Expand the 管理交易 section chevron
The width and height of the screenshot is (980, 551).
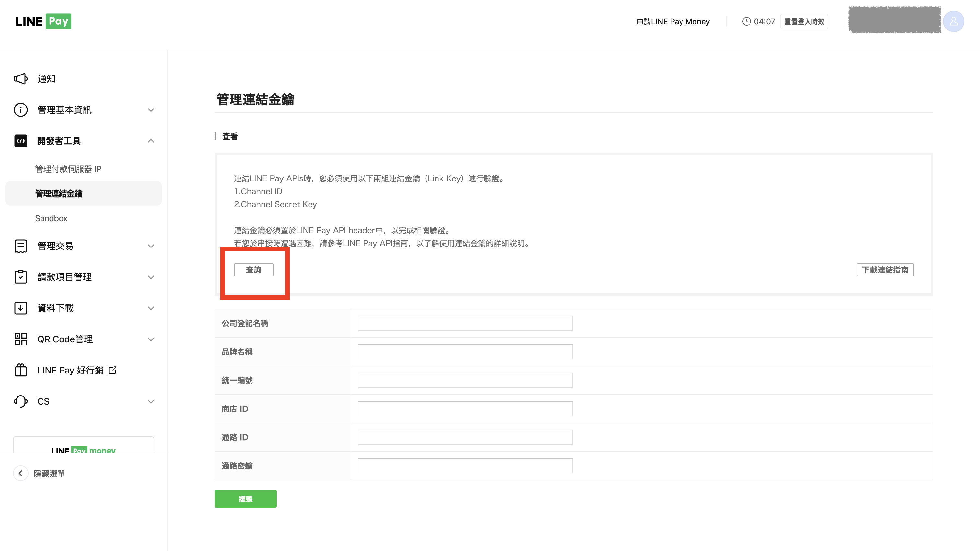(x=151, y=246)
